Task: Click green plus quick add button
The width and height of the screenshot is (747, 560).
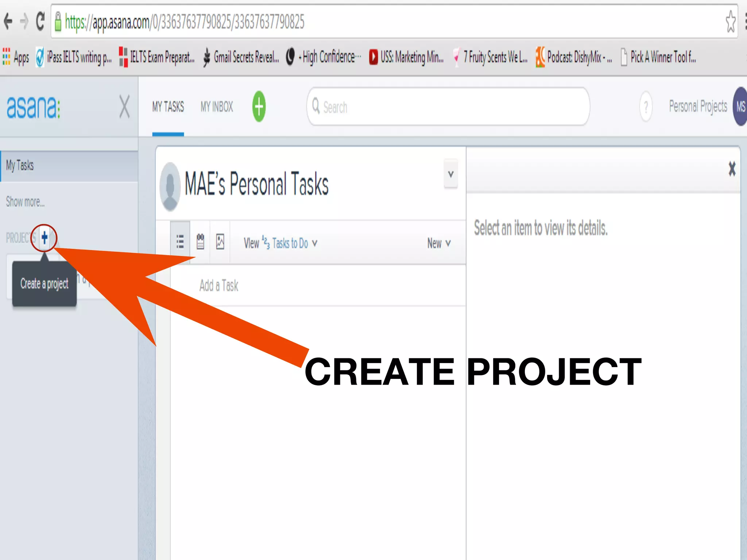Action: [x=259, y=106]
